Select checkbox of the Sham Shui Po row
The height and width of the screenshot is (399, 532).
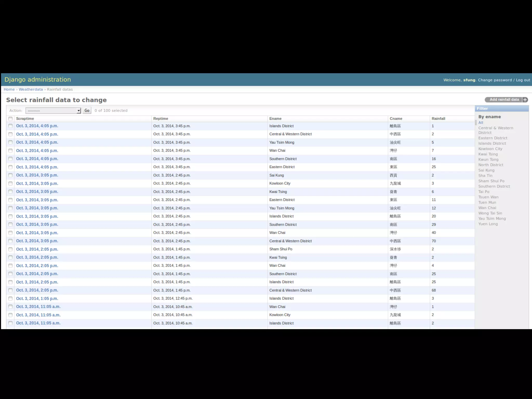10,249
